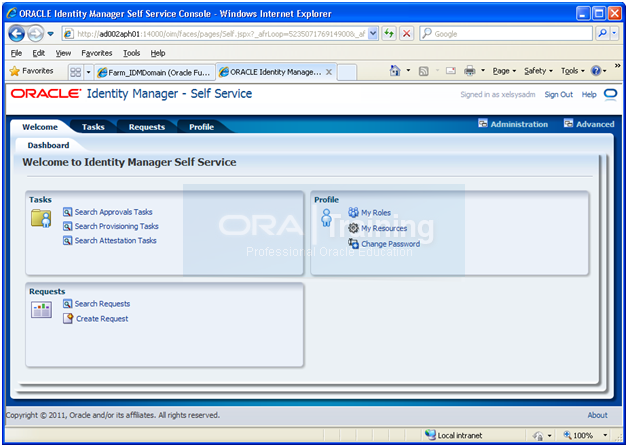Screen dimensions: 628x447
Task: Click the Oracle O logo icon
Action: (x=611, y=95)
